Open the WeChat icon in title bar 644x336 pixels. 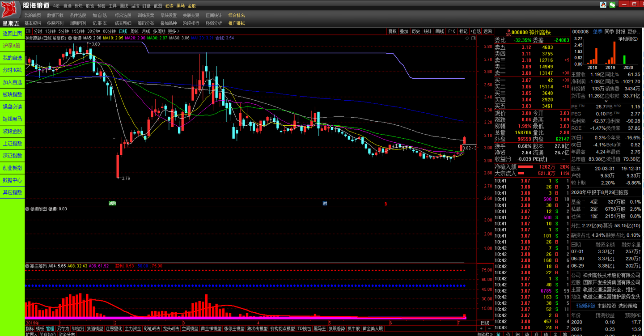click(612, 4)
